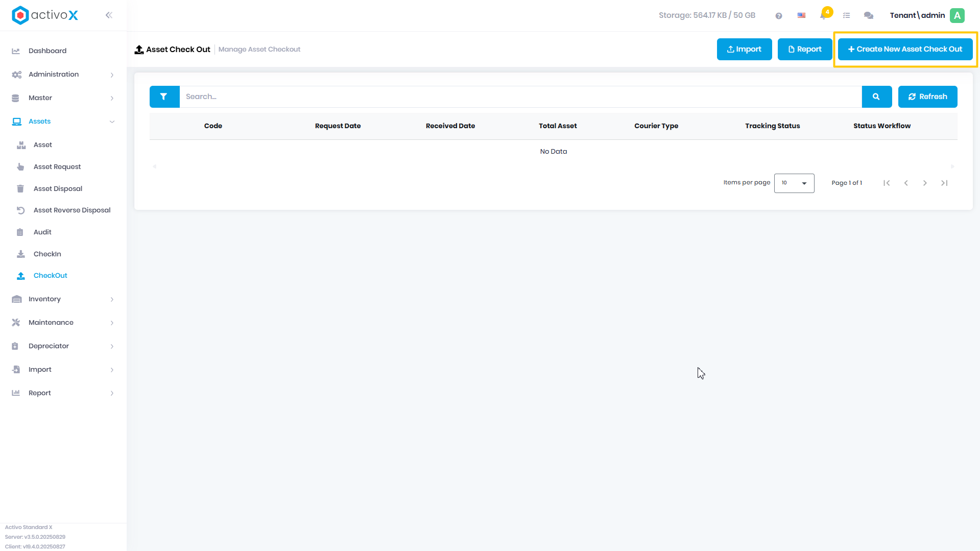Image resolution: width=980 pixels, height=551 pixels.
Task: Open the task list icon in header
Action: pos(847,16)
